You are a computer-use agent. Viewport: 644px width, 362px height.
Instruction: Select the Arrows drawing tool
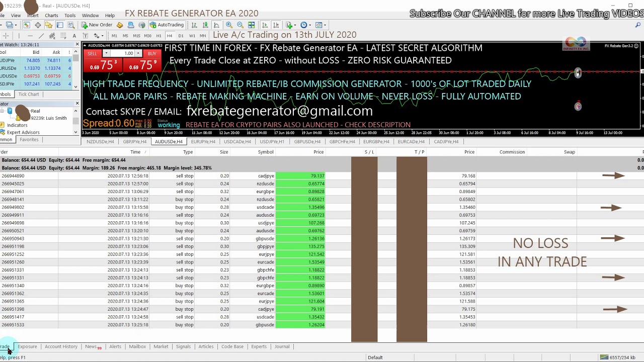pos(96,36)
